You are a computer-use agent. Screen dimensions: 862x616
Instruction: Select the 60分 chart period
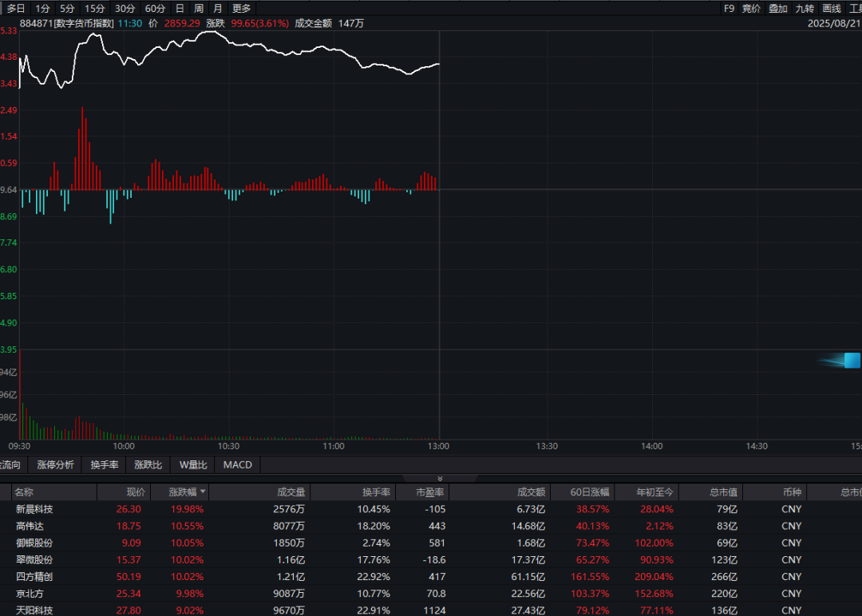[155, 8]
